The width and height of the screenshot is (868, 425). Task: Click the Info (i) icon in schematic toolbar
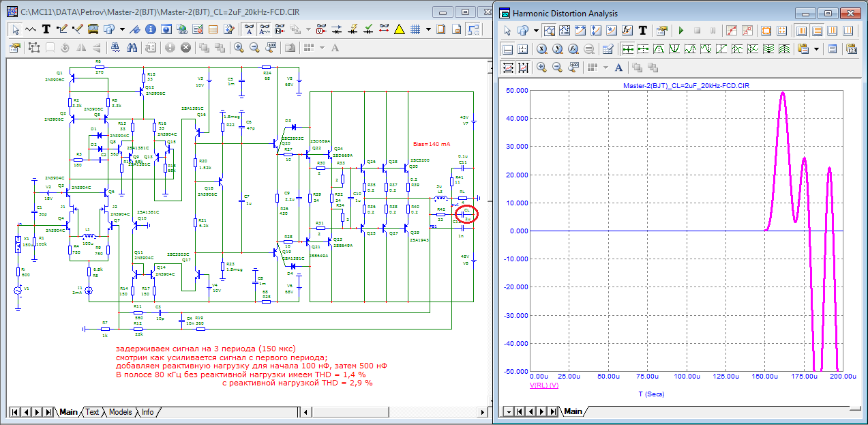point(151,29)
